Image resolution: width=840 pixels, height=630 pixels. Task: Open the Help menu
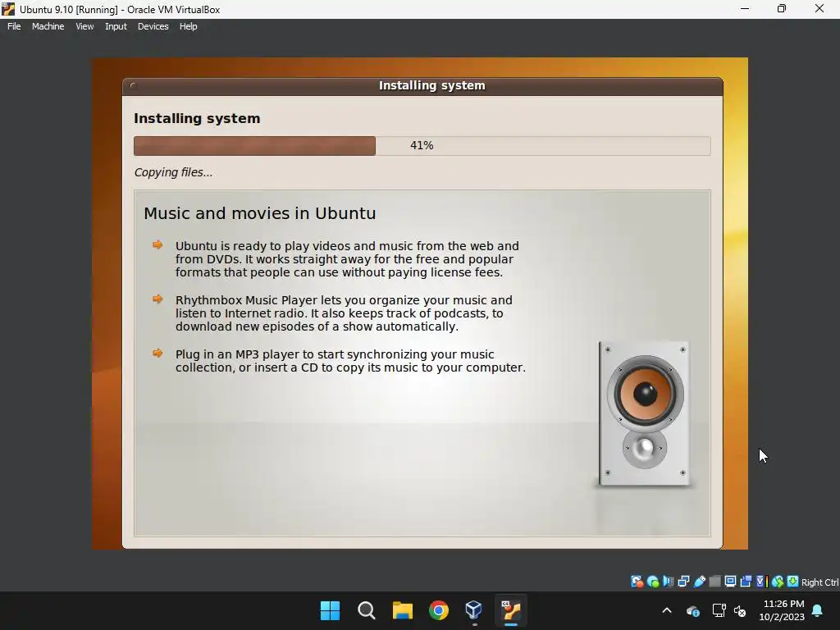(188, 26)
